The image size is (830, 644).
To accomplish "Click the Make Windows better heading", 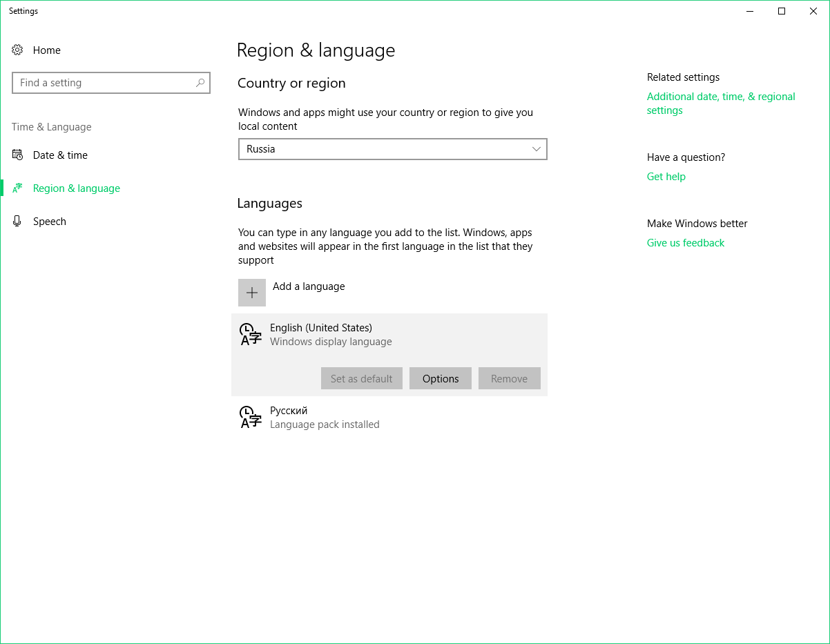I will (697, 224).
